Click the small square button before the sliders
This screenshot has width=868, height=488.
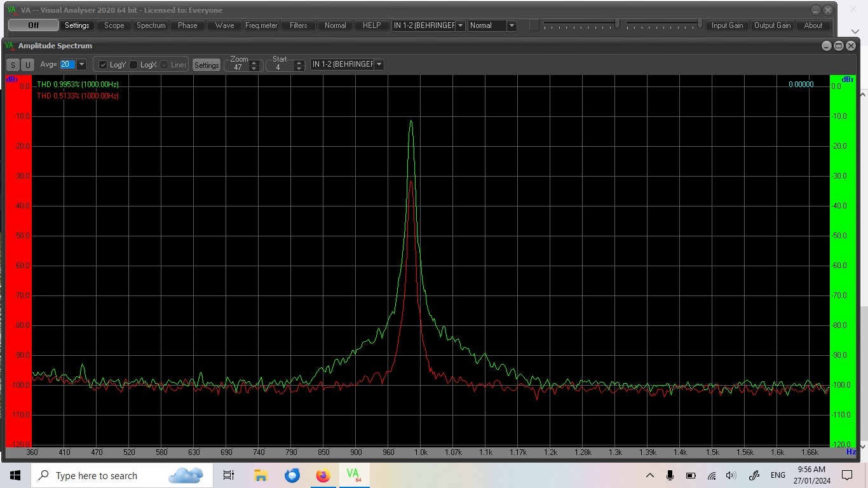click(x=534, y=25)
